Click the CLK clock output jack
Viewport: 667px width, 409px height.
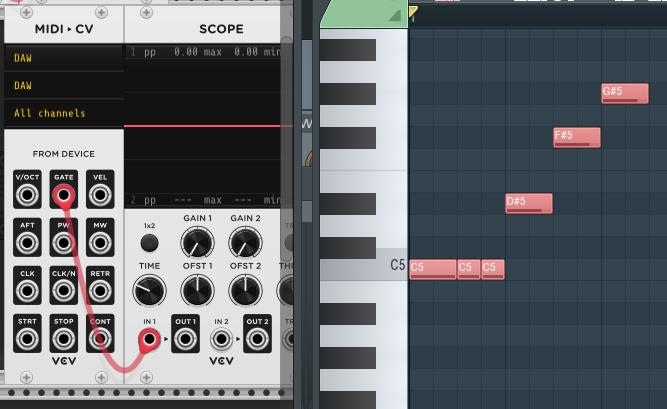(27, 288)
